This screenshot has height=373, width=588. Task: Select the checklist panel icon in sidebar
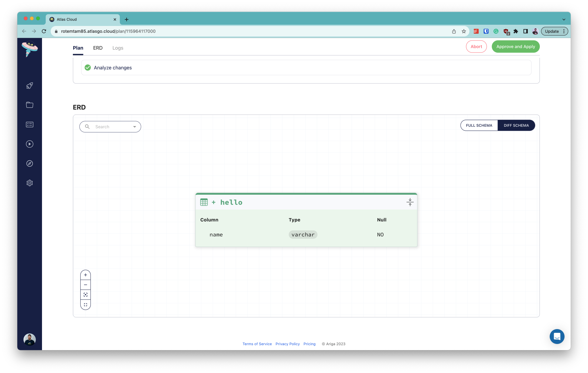(29, 125)
